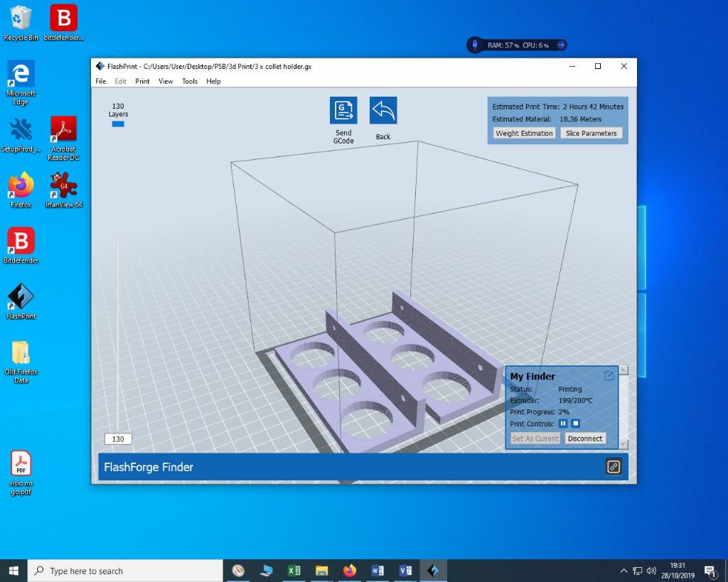Open Word from the taskbar
The height and width of the screenshot is (582, 728).
pos(378,571)
